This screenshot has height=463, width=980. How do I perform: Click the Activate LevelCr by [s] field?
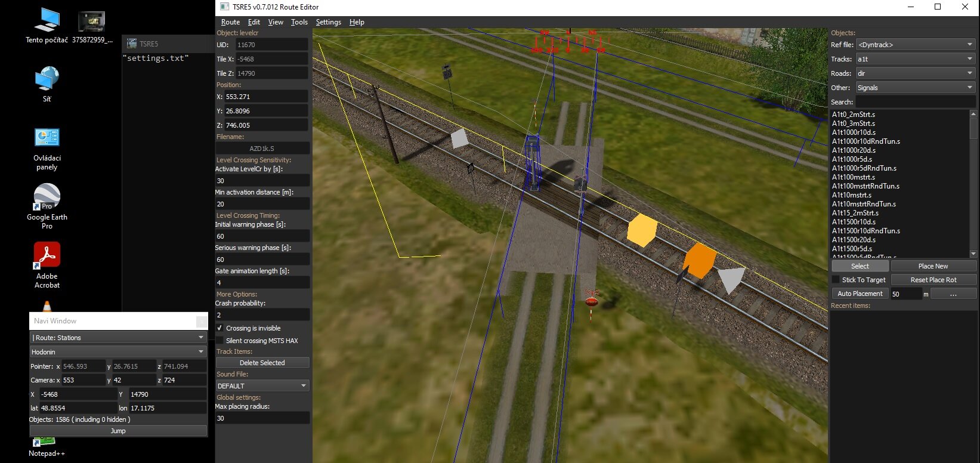[262, 181]
